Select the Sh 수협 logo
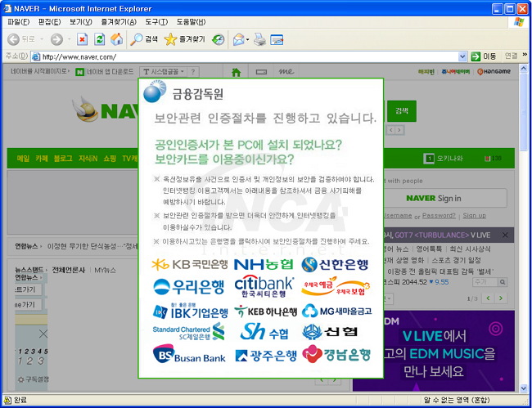The height and width of the screenshot is (408, 532). pos(264,332)
